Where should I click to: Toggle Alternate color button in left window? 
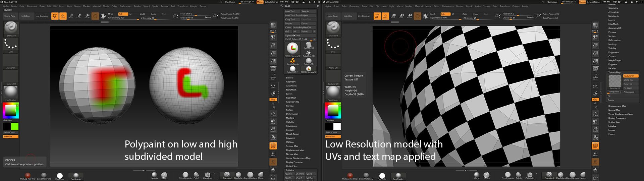11,136
